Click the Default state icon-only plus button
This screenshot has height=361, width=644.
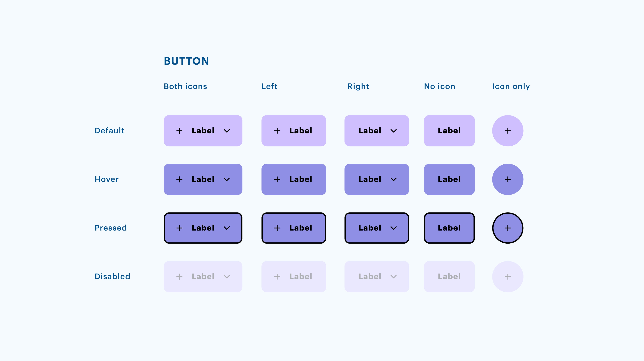point(507,131)
